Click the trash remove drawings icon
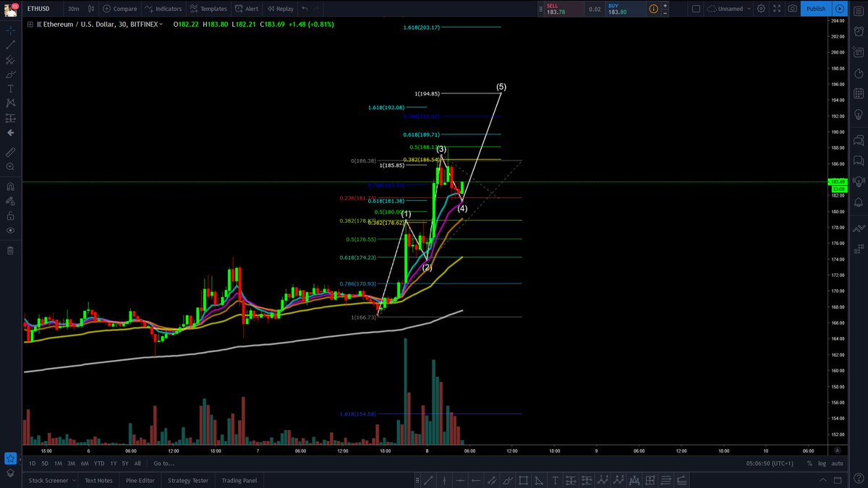868x488 pixels. point(10,250)
